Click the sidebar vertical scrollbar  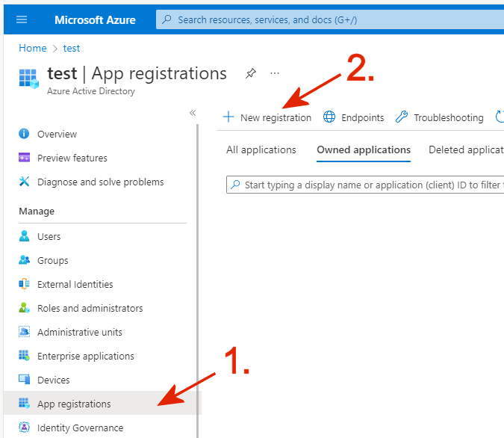(197, 280)
